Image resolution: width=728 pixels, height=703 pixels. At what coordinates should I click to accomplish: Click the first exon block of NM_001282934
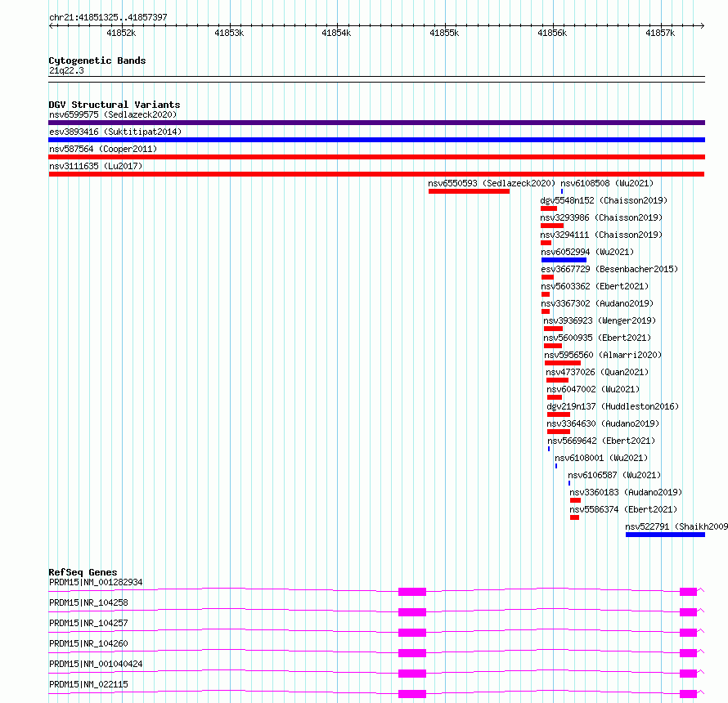point(412,592)
